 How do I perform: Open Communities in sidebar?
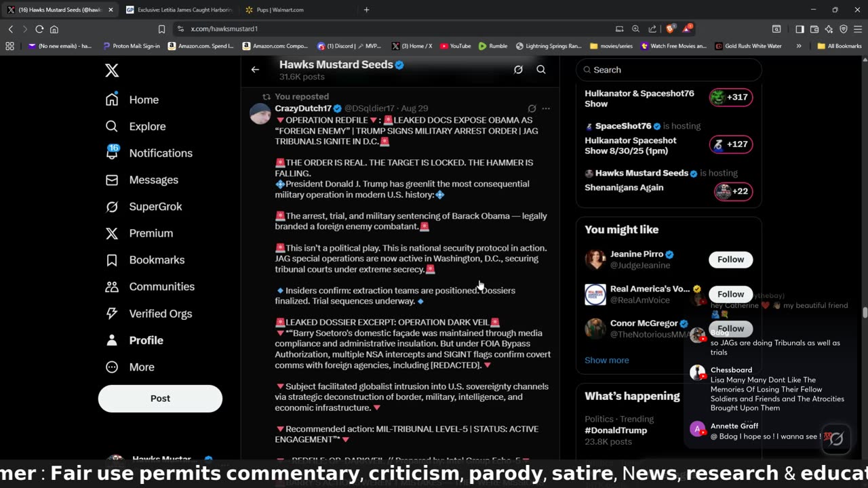[x=150, y=287]
